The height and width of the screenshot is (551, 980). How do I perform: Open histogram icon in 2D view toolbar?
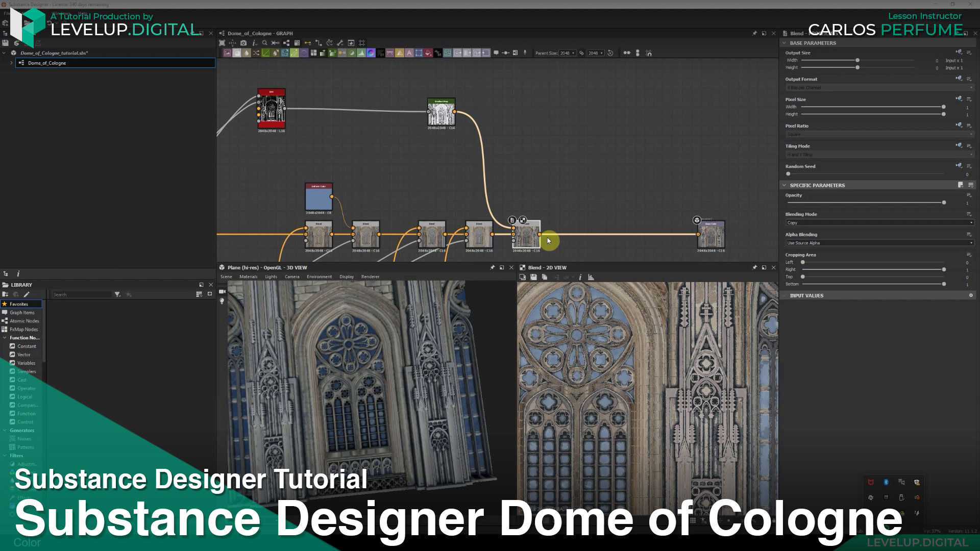click(591, 277)
